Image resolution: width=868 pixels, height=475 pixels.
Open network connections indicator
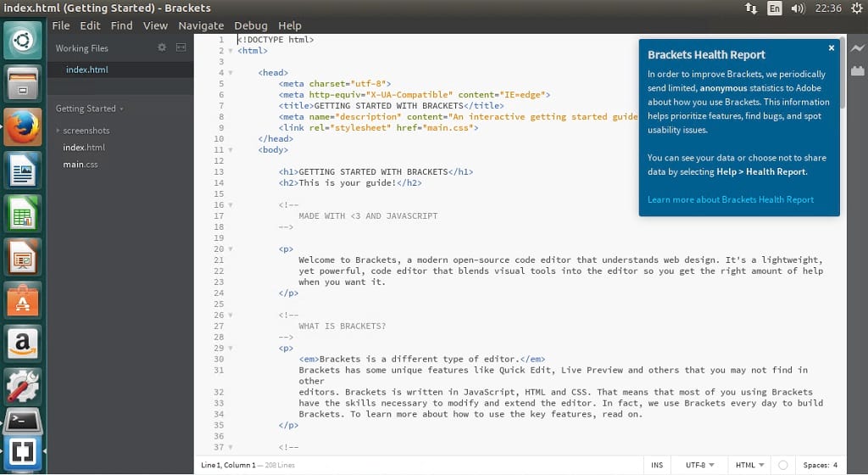click(x=751, y=8)
